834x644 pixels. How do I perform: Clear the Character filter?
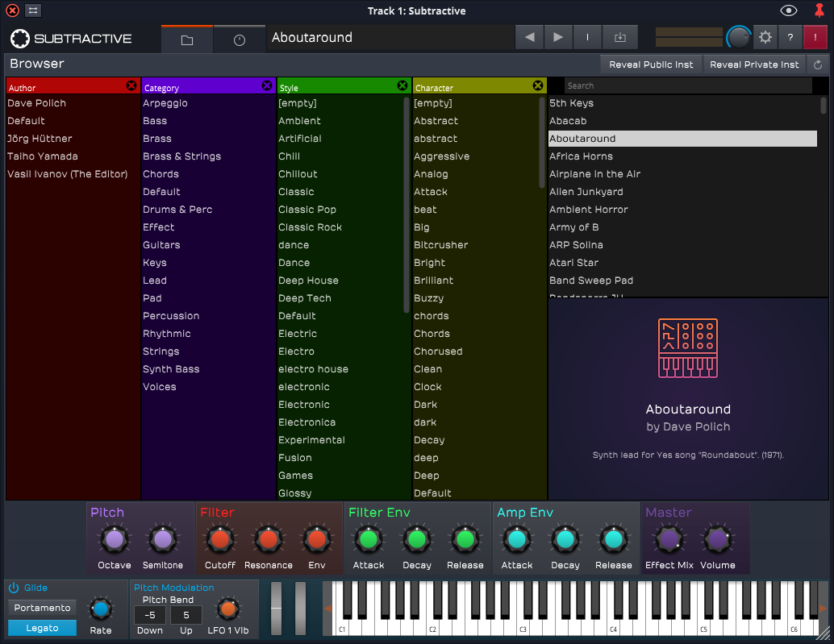[538, 85]
